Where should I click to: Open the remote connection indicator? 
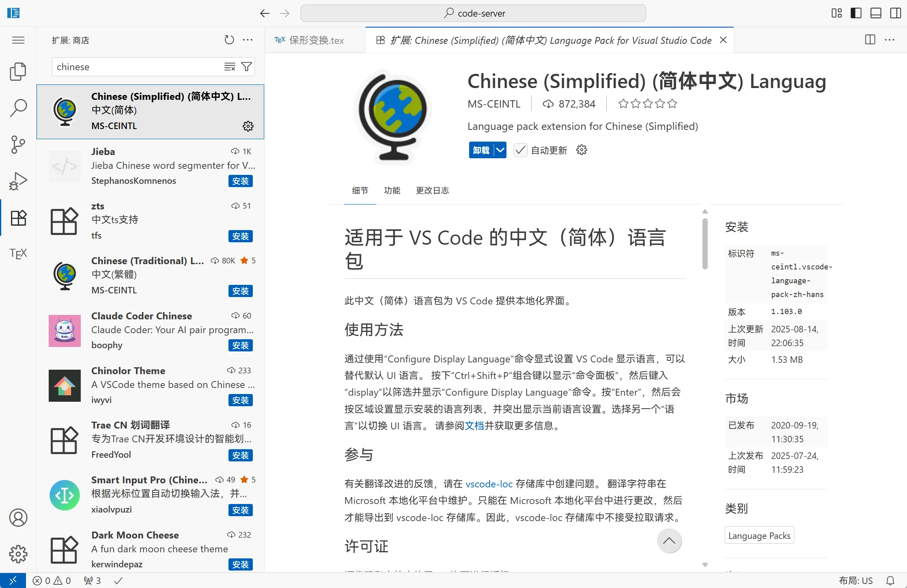13,581
